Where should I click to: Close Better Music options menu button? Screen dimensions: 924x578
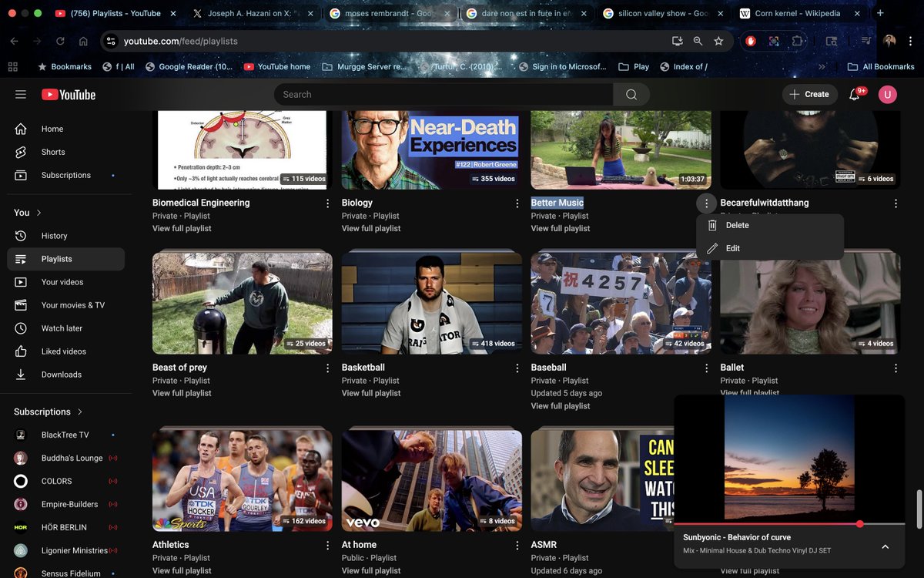click(x=707, y=203)
